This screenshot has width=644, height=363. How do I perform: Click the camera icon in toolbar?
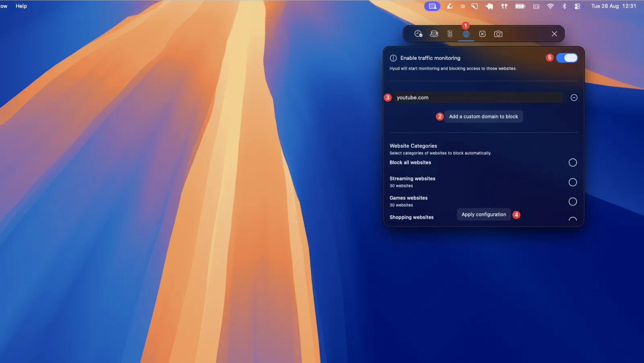point(498,34)
